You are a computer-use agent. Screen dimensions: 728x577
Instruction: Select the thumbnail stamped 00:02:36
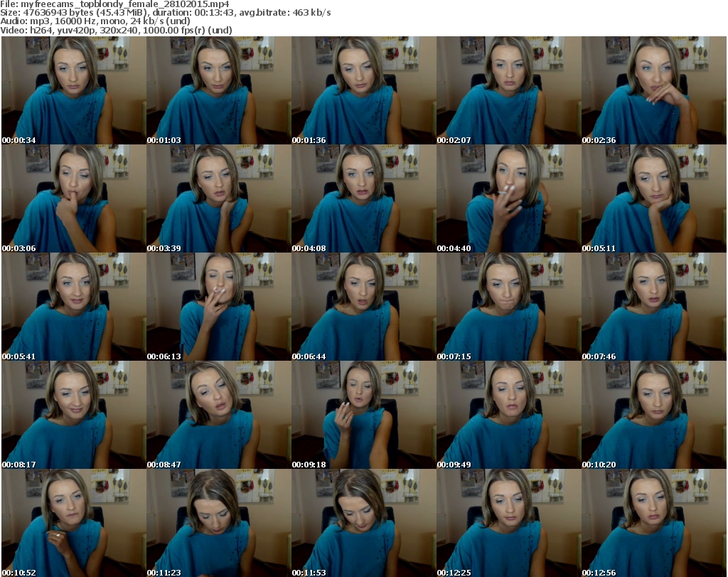pyautogui.click(x=654, y=90)
